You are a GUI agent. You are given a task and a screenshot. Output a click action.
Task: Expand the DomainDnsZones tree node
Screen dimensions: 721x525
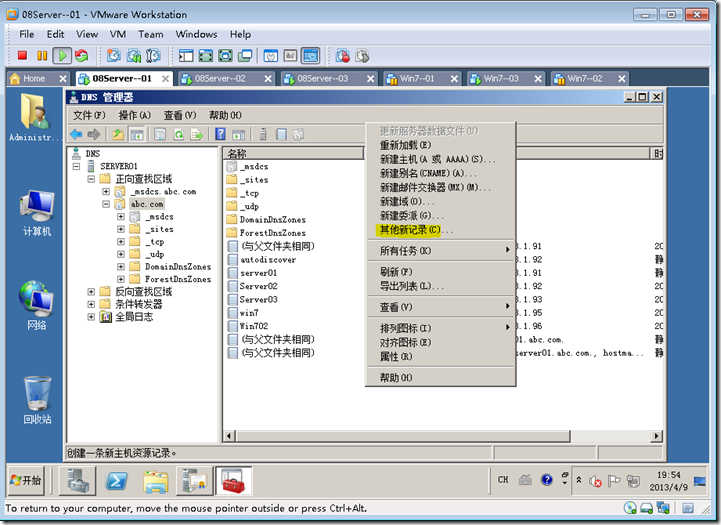pyautogui.click(x=120, y=266)
